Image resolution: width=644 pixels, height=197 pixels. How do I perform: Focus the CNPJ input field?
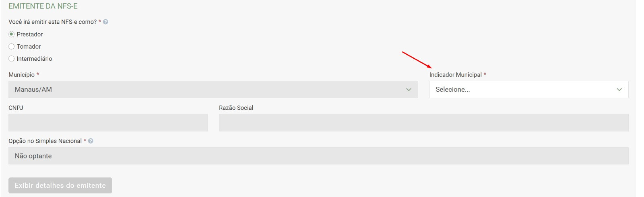(108, 123)
